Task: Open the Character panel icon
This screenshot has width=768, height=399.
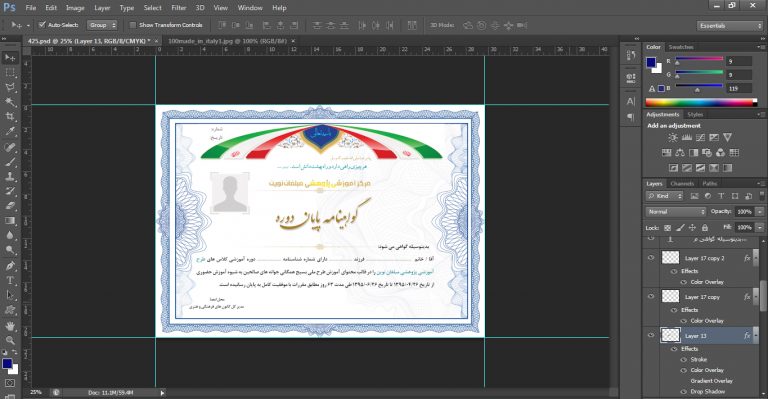Action: click(x=631, y=101)
